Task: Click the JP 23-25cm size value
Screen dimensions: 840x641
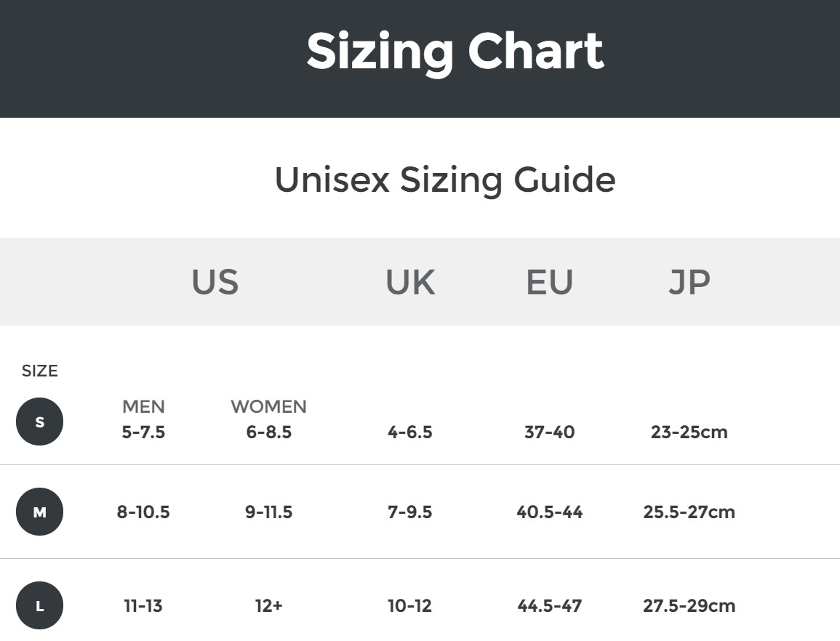Action: pos(689,432)
